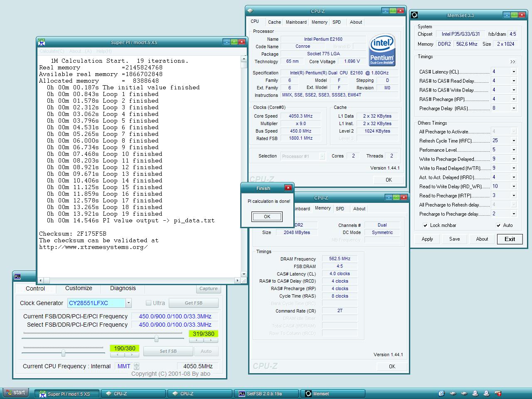Click the Capture button in SetFSB

coord(208,288)
